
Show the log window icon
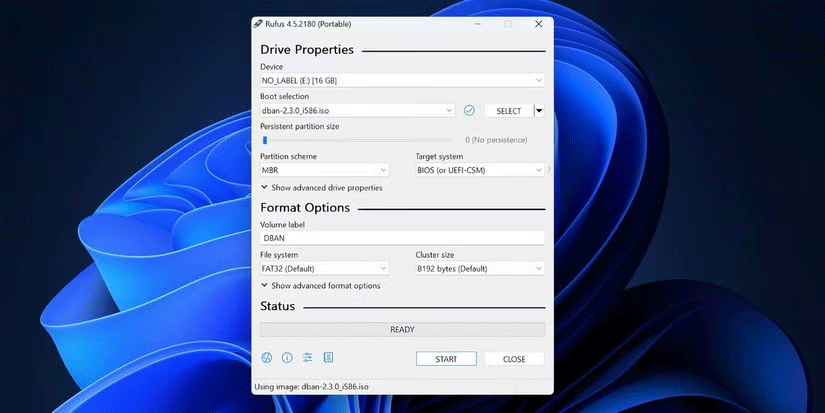[x=328, y=357]
